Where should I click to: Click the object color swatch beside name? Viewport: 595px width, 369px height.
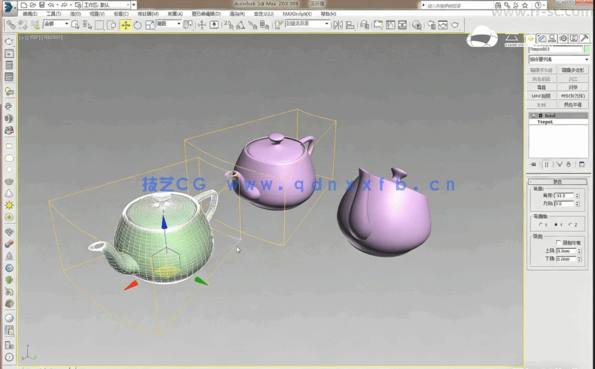coord(587,49)
